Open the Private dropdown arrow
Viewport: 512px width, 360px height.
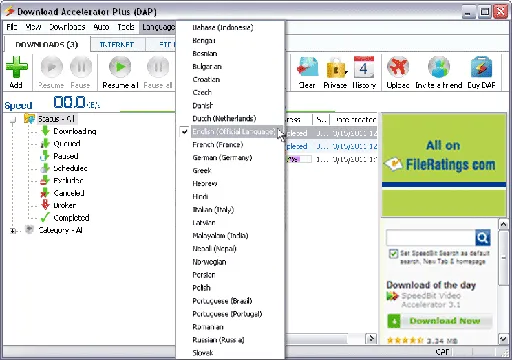tap(347, 72)
